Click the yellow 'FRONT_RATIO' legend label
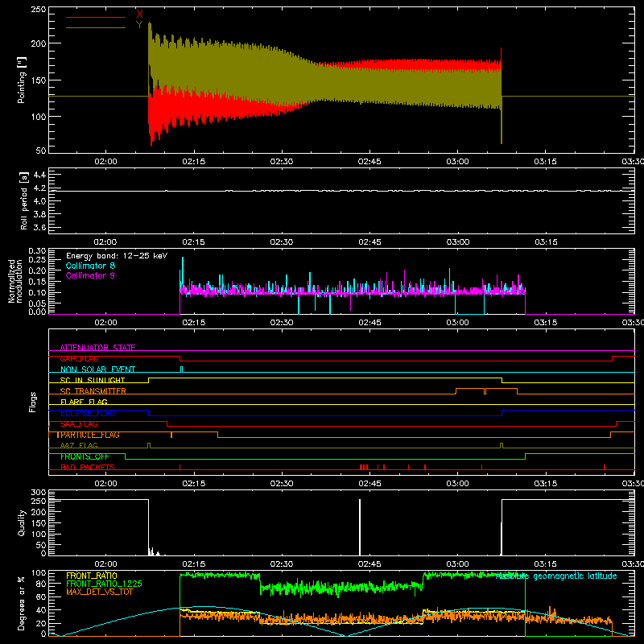Screen dimensions: 644x644 92,576
